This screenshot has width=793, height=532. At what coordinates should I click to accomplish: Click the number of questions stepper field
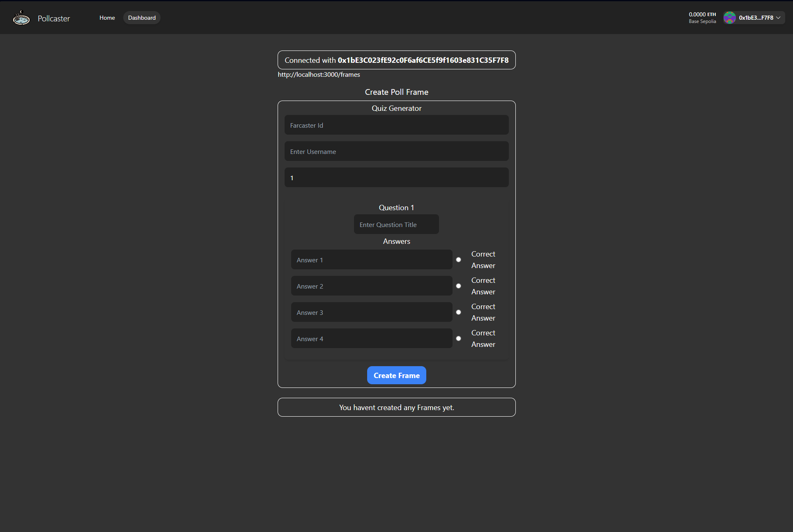[396, 177]
